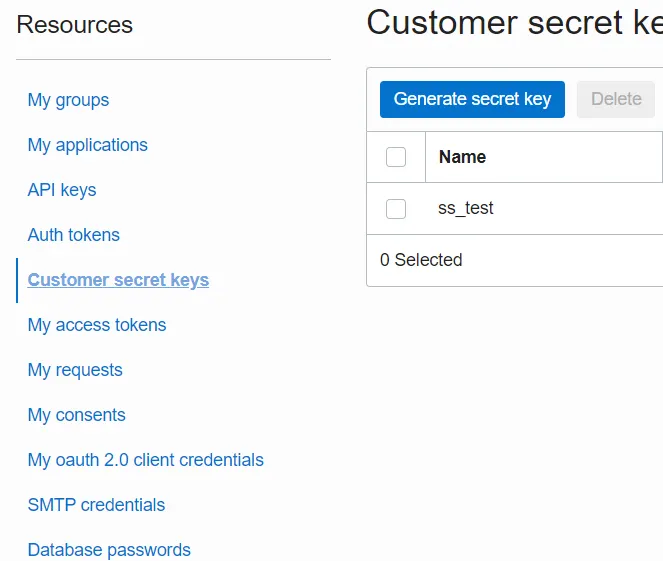Go to My applications

(x=87, y=145)
